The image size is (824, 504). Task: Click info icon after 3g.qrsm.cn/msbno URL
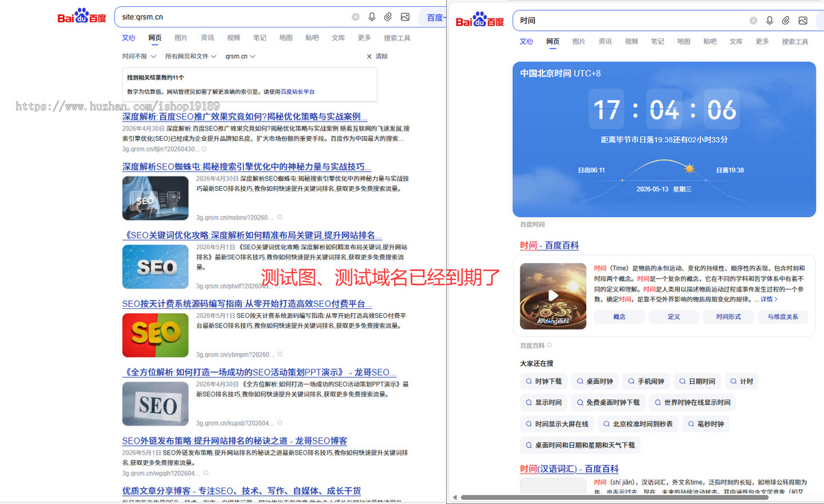[279, 217]
